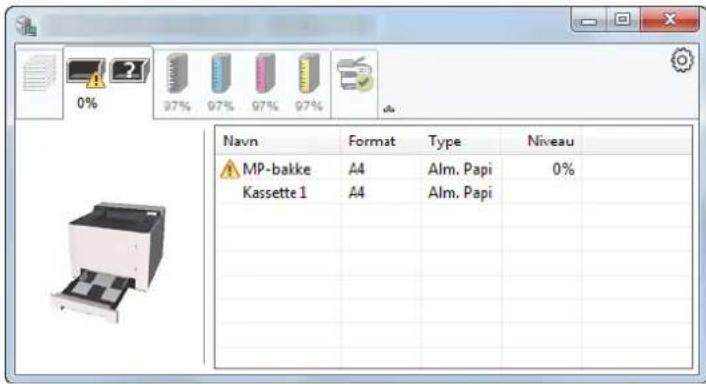Image resolution: width=706 pixels, height=384 pixels.
Task: Sort by the Niveau column header
Action: click(x=541, y=141)
